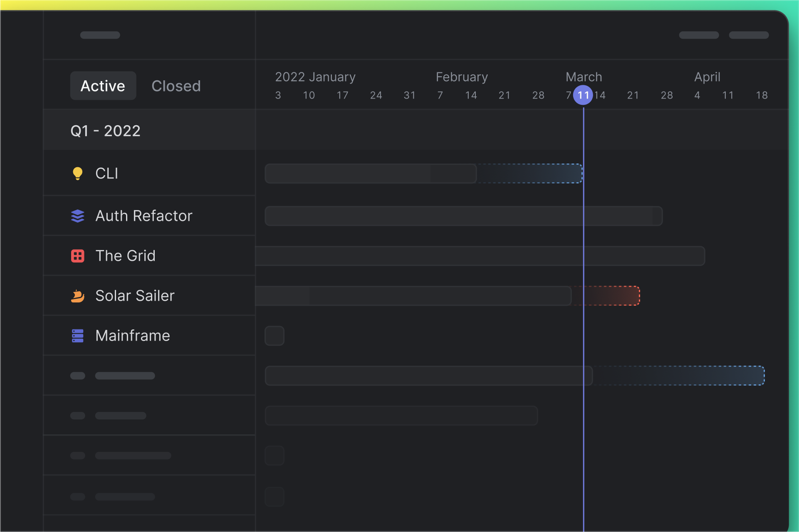Click the January 17 date label

342,95
